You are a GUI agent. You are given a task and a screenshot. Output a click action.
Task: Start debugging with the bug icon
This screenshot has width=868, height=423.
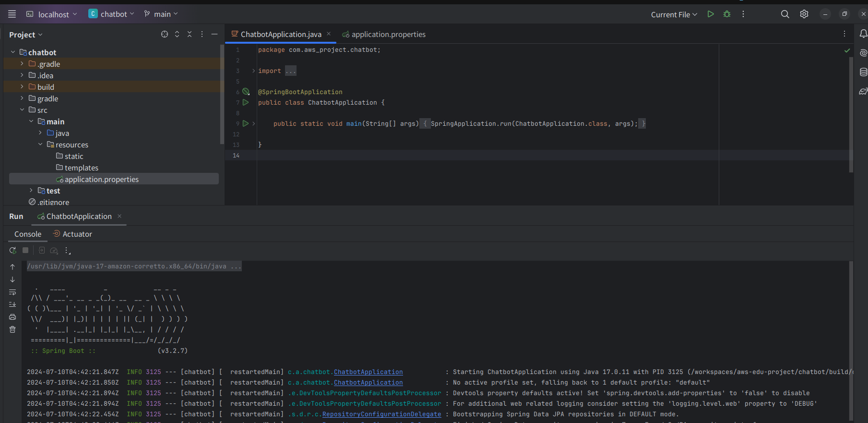tap(727, 14)
